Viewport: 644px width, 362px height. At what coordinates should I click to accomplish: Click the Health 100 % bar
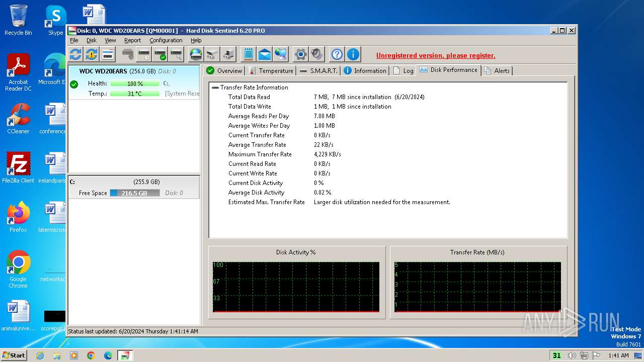click(135, 83)
